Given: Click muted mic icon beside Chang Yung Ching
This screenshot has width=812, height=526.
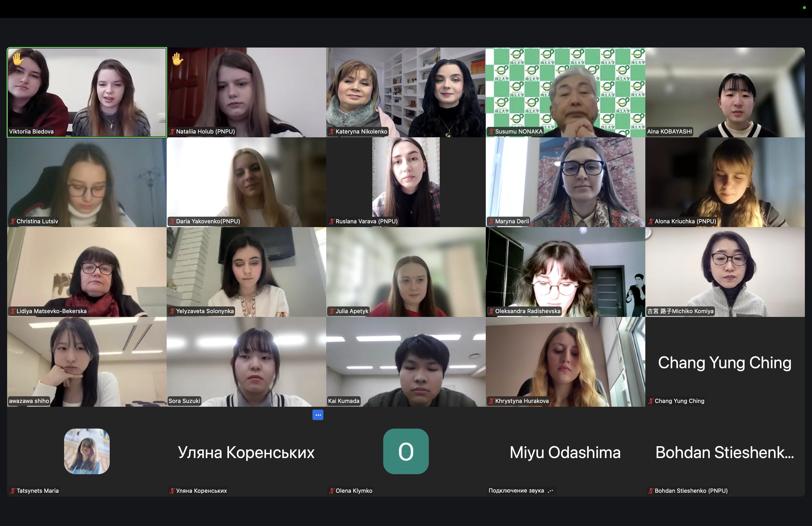Looking at the screenshot, I should (651, 401).
